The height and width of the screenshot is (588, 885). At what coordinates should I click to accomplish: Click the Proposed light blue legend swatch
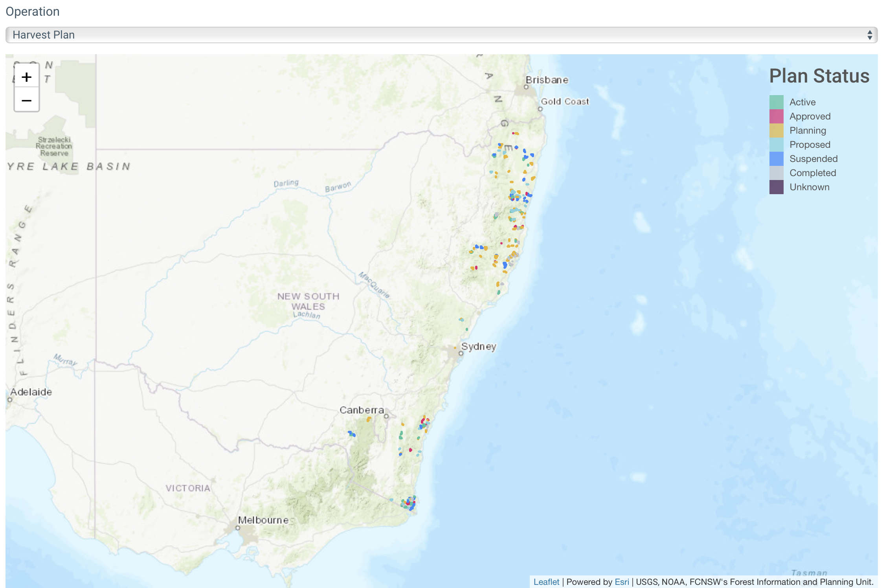click(x=776, y=145)
